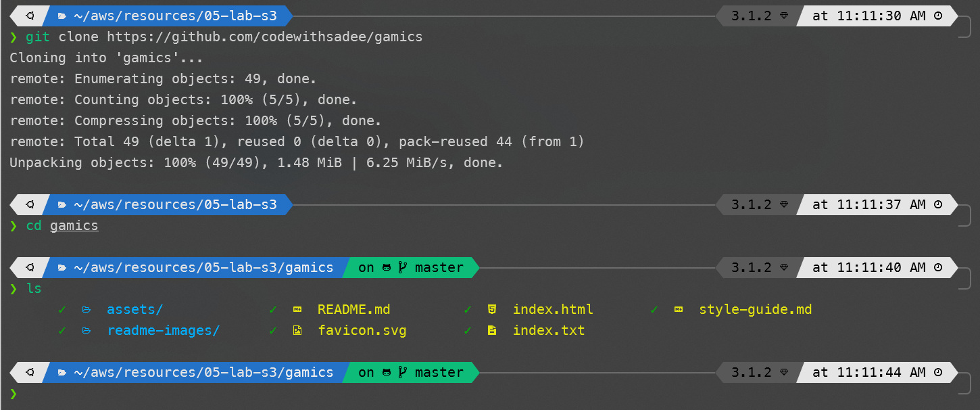Viewport: 980px width, 410px height.
Task: Click the word git in the clone command
Action: (38, 37)
